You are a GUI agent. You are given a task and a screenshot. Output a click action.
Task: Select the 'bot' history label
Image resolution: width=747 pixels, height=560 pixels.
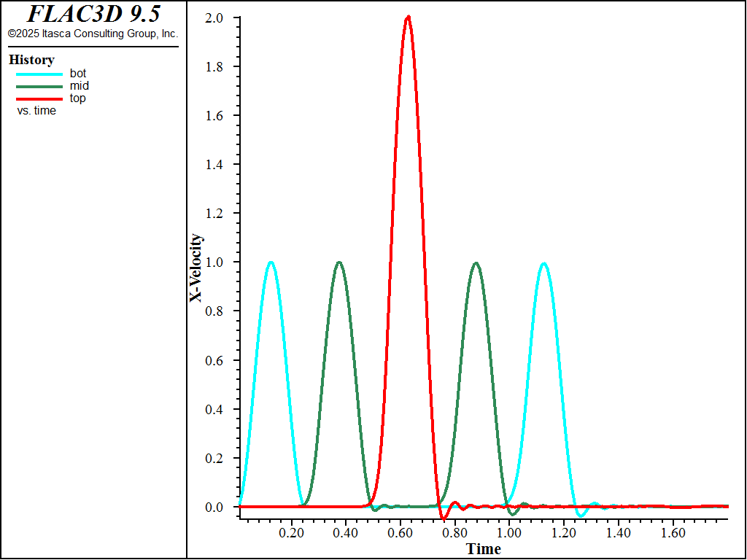pyautogui.click(x=78, y=74)
